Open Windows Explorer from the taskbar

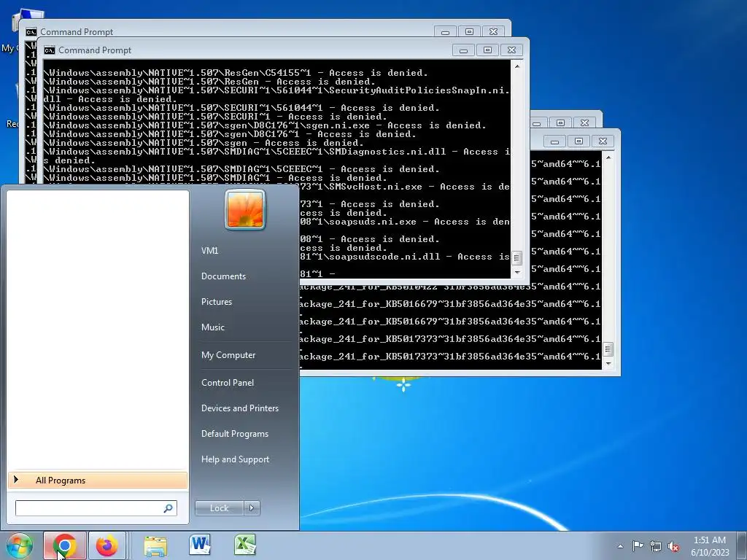(x=156, y=545)
